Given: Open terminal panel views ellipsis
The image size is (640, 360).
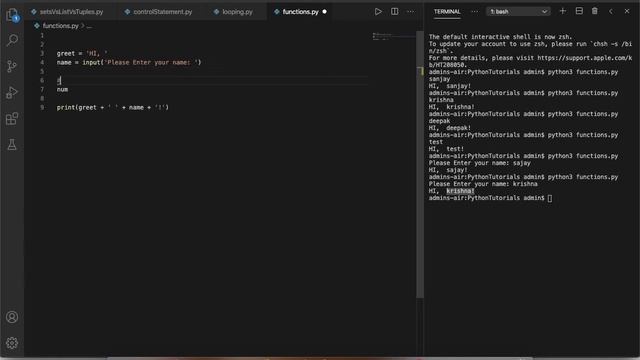Looking at the screenshot, I should click(474, 11).
